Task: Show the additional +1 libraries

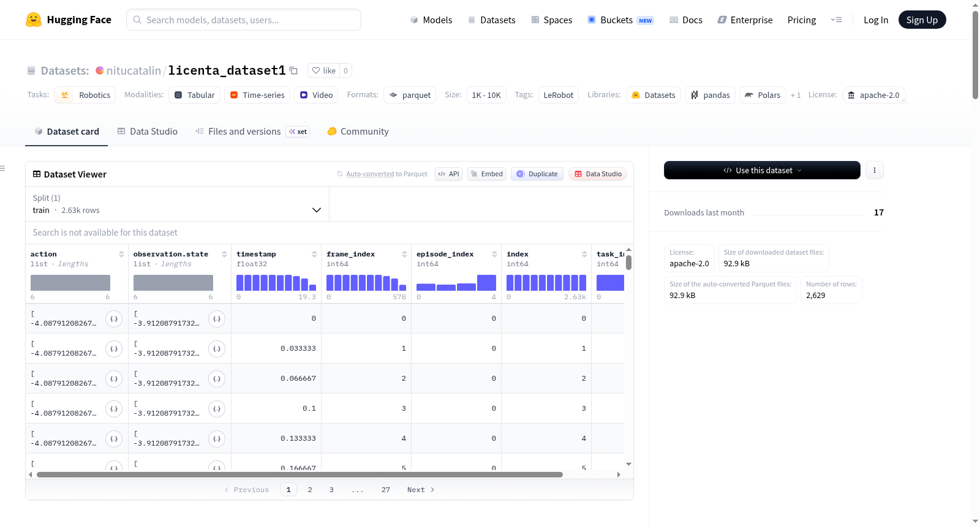Action: click(x=796, y=95)
